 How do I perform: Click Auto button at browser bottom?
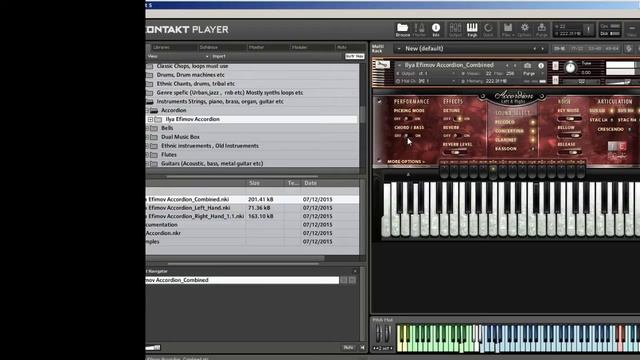pyautogui.click(x=348, y=347)
